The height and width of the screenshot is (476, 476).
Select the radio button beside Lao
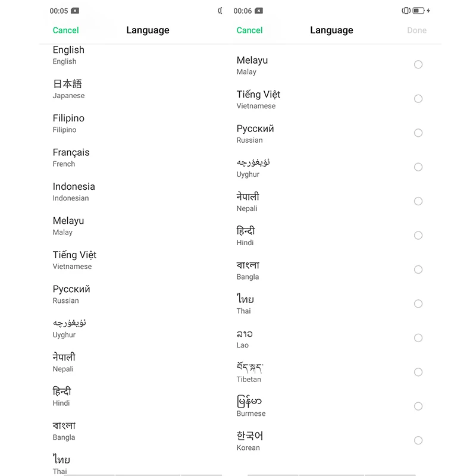418,338
